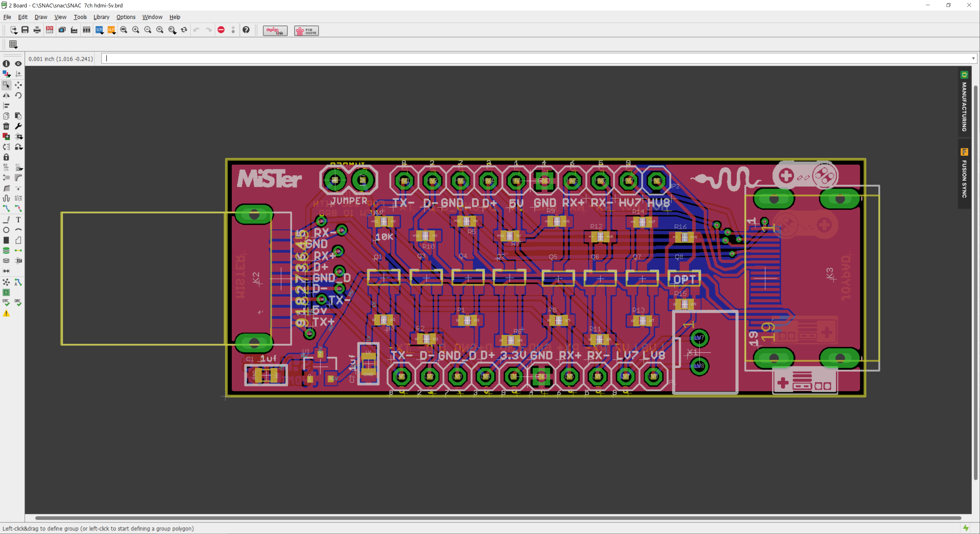The image size is (980, 534).
Task: Expand the command history dropdown arrow
Action: click(974, 59)
